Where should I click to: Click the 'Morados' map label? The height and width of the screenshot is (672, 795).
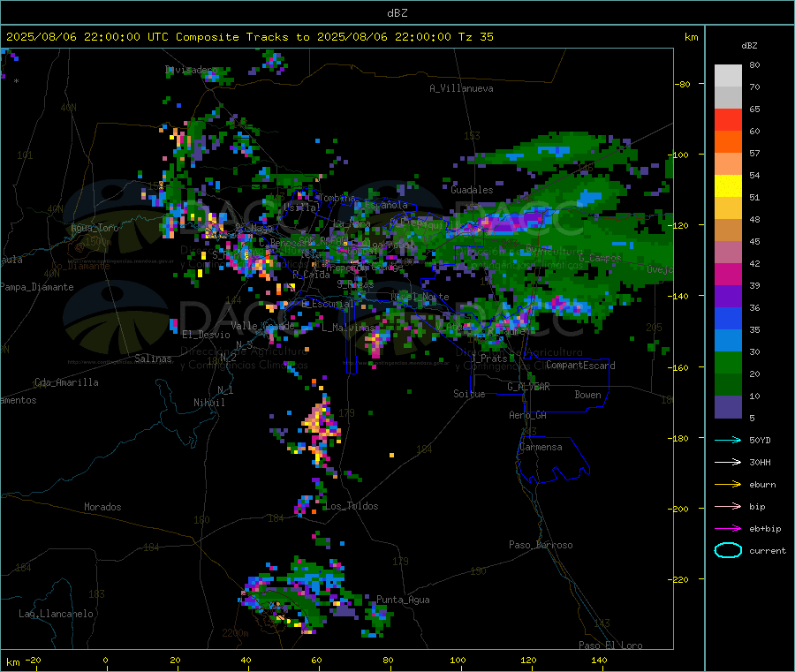pyautogui.click(x=102, y=507)
